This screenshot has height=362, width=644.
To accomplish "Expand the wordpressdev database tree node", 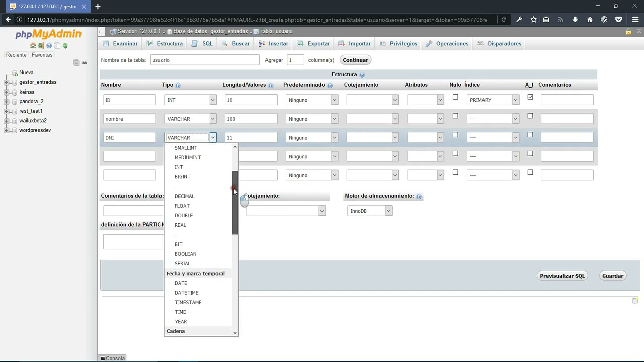I will (7, 131).
